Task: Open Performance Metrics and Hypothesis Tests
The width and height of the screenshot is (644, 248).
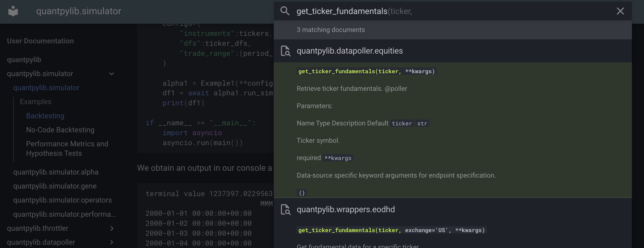Action: point(67,149)
